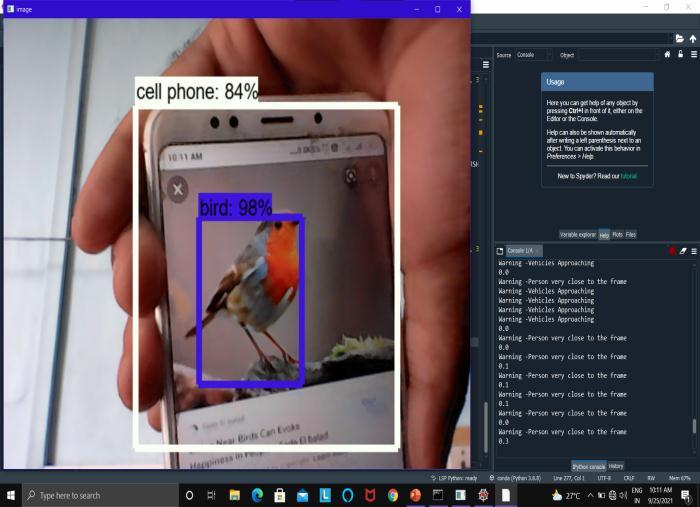Go to the parent directory with the up arrow

692,39
